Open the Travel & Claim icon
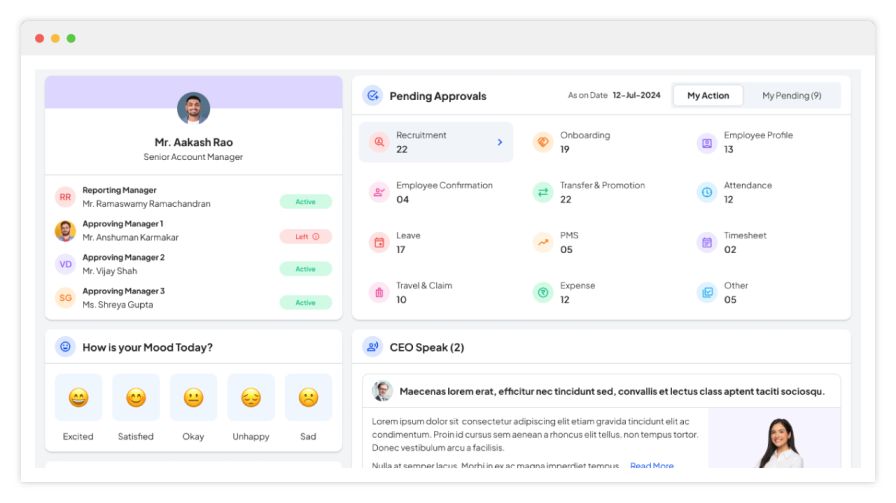896x503 pixels. coord(379,293)
